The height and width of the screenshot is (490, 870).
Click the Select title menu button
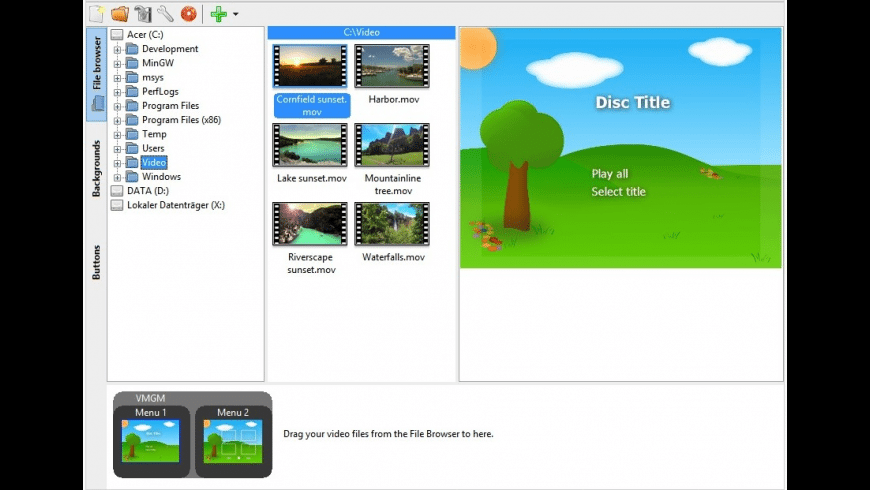click(x=619, y=191)
